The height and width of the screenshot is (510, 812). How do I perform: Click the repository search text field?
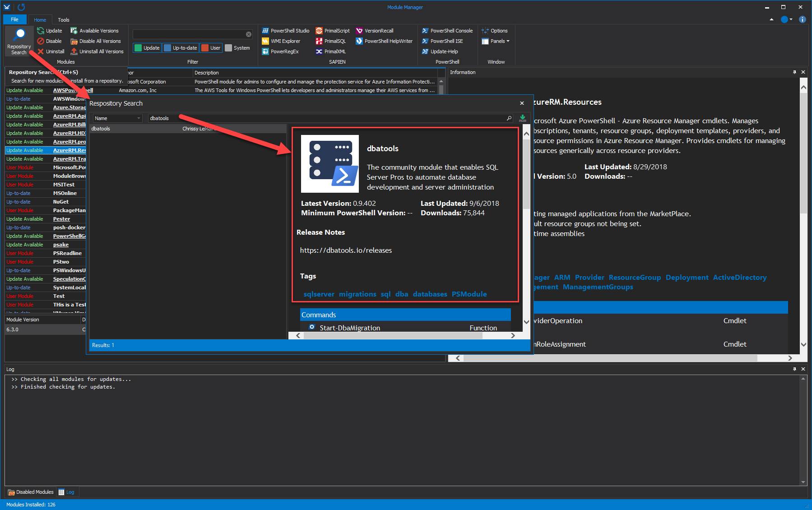click(331, 118)
